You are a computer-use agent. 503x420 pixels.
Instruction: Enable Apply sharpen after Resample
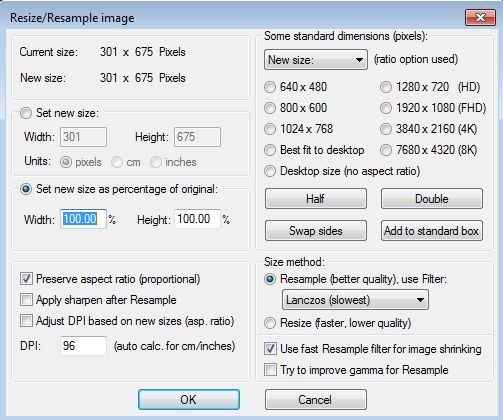[x=26, y=300]
